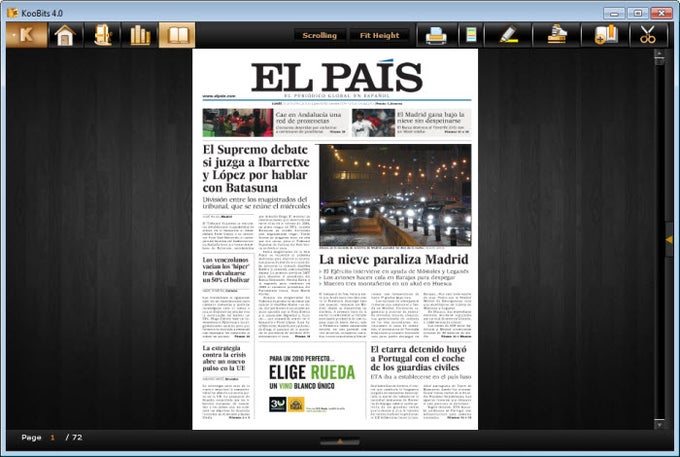Expand the right side panel arrow
The width and height of the screenshot is (680, 457).
coord(669,240)
